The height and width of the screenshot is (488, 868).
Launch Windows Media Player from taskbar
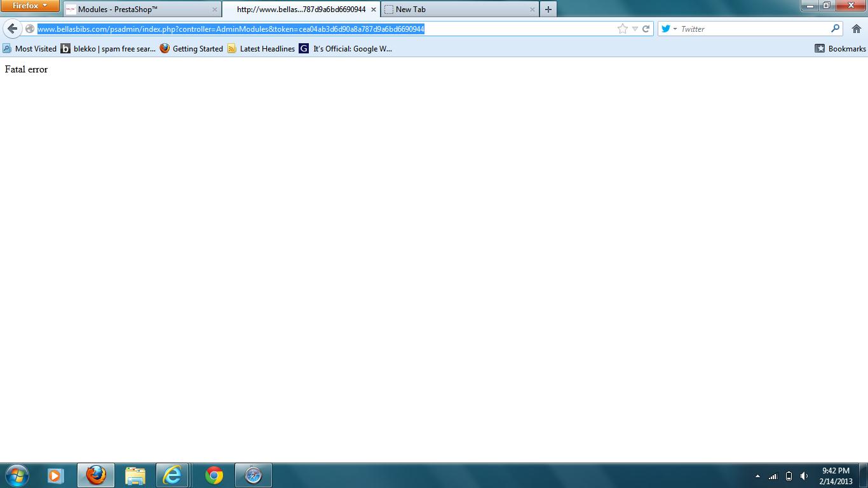pos(56,475)
